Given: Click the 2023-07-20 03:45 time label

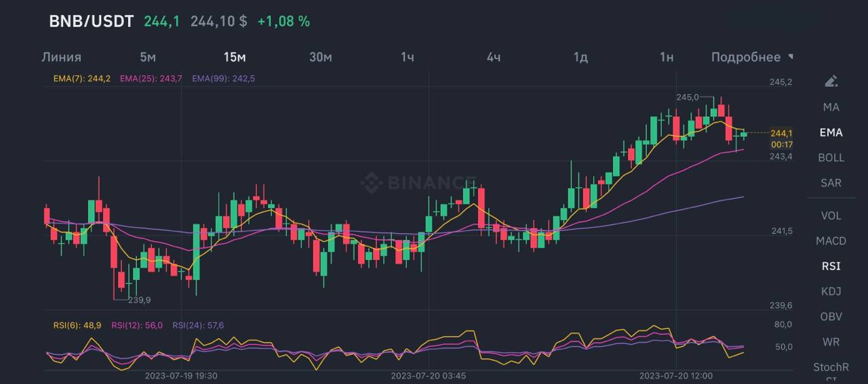Looking at the screenshot, I should point(429,375).
